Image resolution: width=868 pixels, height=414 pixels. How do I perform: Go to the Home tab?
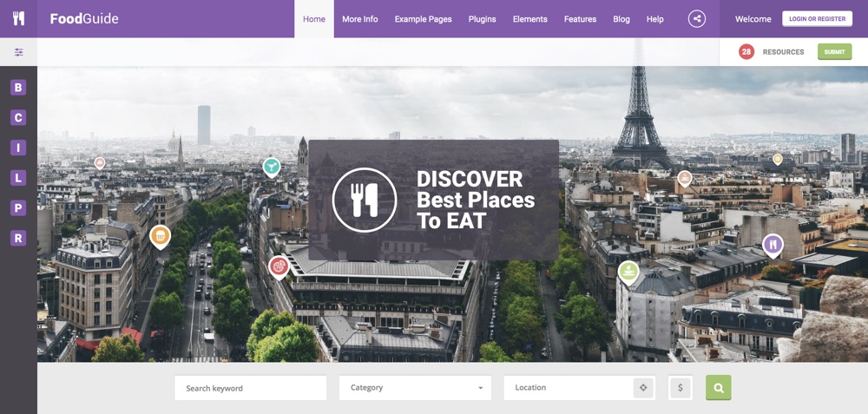[314, 19]
